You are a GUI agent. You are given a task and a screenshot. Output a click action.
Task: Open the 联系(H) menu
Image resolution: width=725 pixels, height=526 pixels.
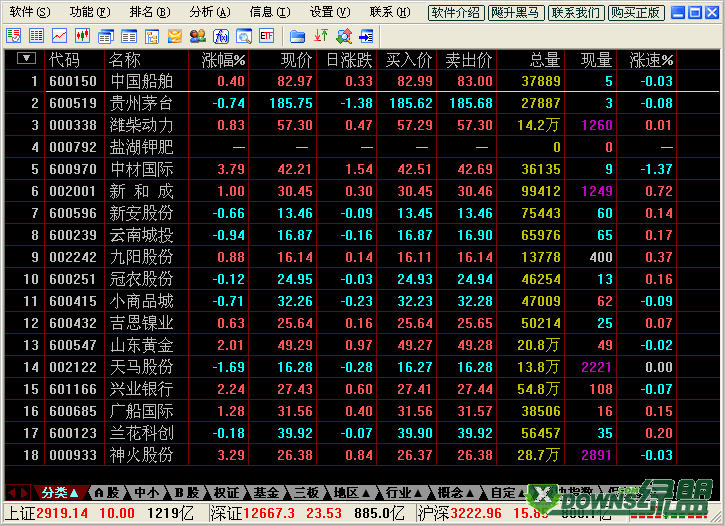(390, 12)
